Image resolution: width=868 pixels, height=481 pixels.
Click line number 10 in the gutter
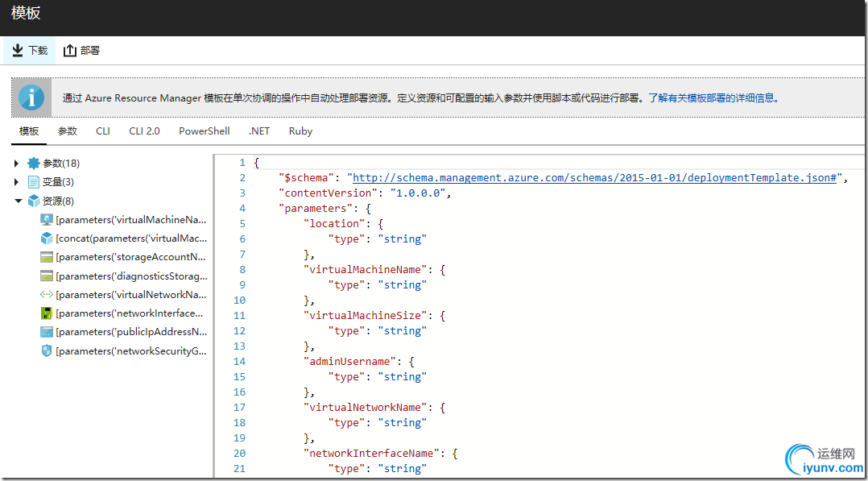239,301
